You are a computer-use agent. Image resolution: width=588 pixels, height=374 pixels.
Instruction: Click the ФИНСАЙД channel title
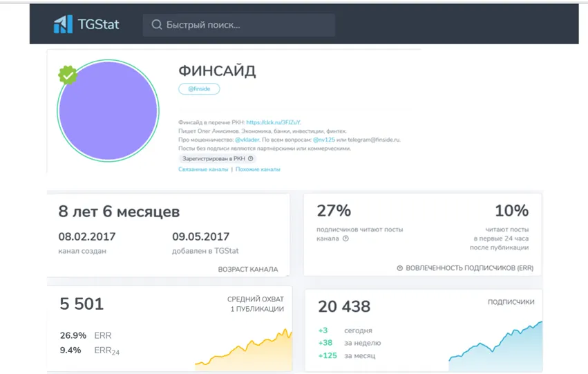pos(217,71)
